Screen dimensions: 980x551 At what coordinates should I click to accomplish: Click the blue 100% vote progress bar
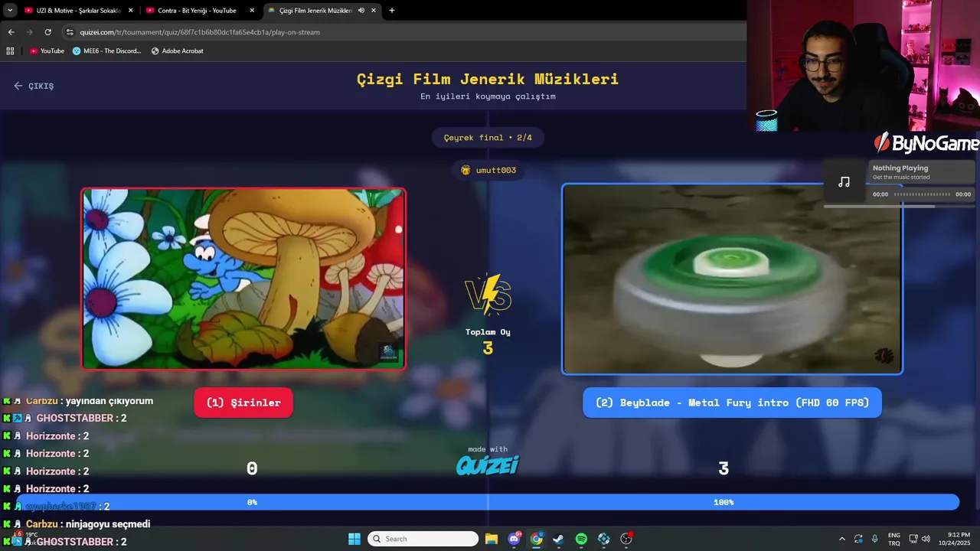(x=724, y=502)
